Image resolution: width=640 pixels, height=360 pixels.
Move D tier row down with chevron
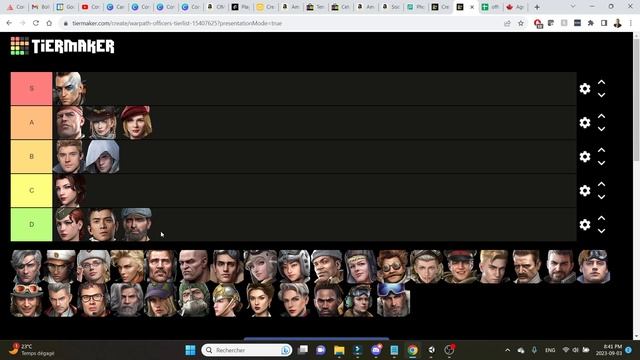tap(601, 230)
